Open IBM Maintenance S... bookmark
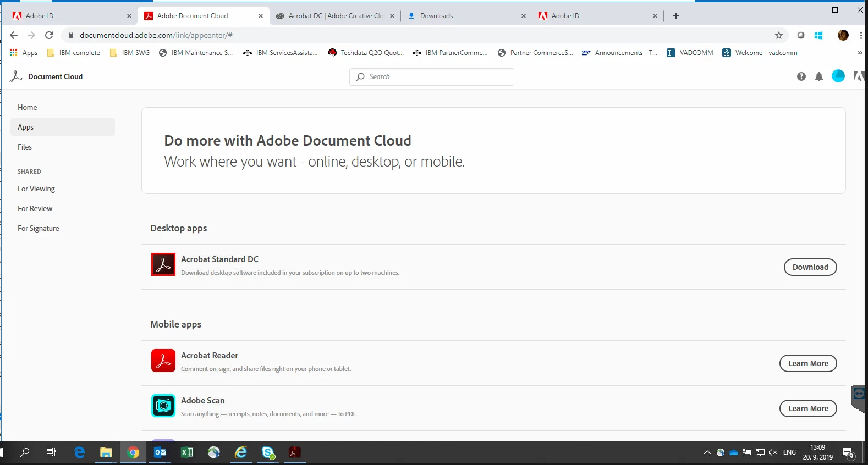Viewport: 868px width, 465px height. (196, 53)
